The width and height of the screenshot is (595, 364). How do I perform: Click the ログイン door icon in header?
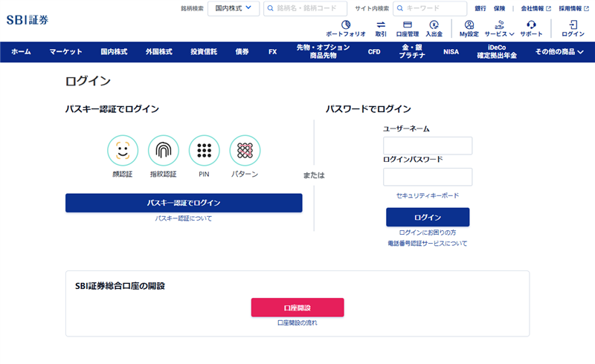(573, 25)
